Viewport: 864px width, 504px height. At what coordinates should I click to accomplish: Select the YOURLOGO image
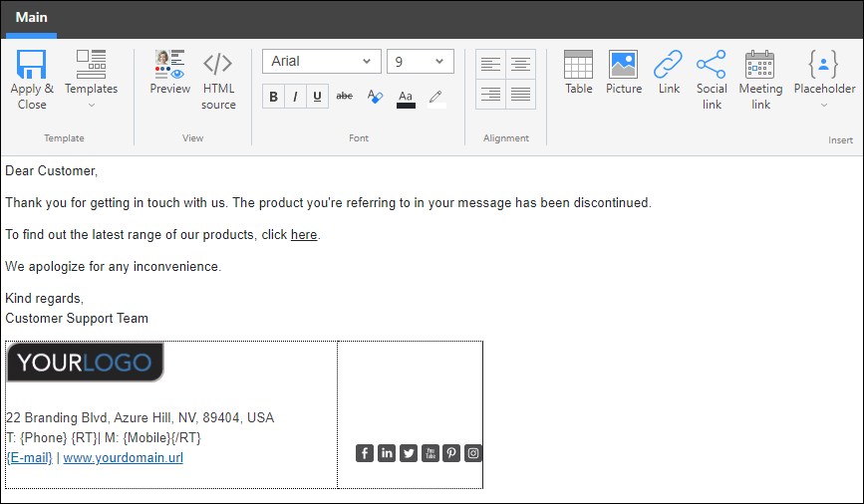(x=86, y=362)
